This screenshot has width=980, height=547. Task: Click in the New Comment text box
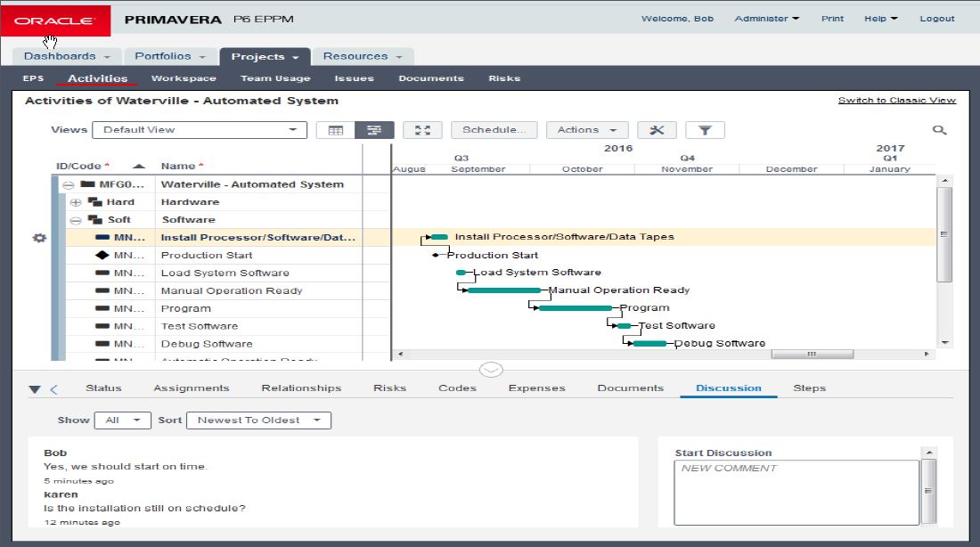pos(796,492)
